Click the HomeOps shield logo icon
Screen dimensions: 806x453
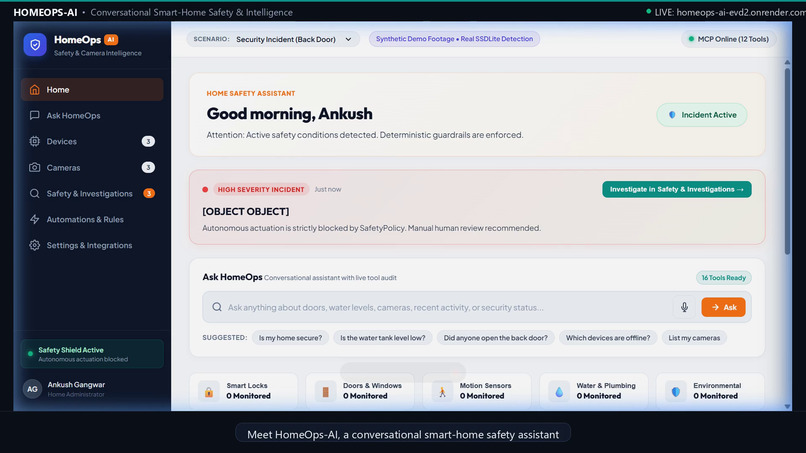[x=35, y=45]
